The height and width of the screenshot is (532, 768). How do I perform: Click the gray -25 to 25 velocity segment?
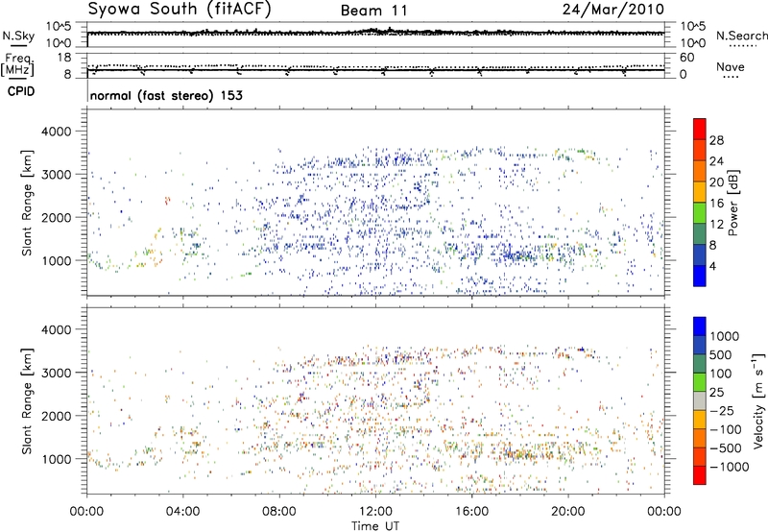pos(700,400)
